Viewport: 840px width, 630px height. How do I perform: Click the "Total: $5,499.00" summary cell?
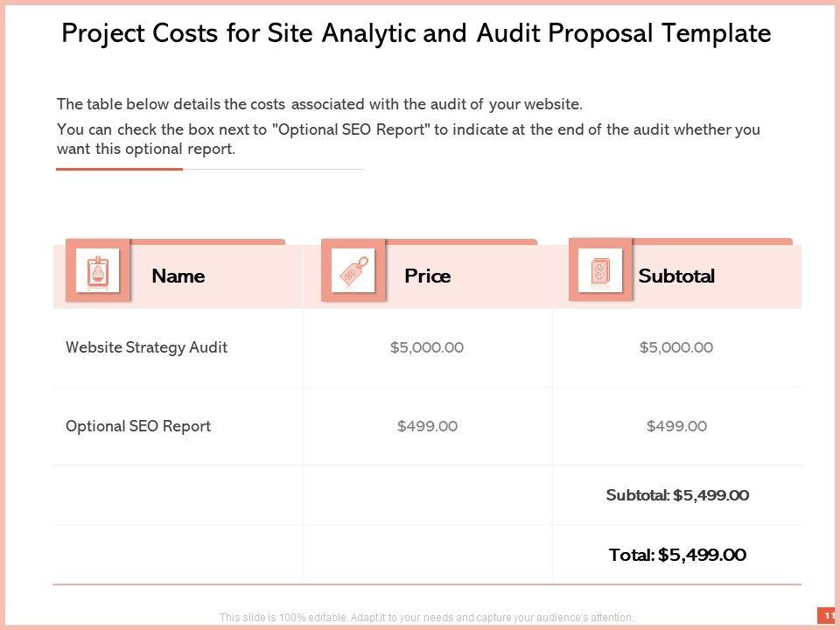[x=677, y=555]
